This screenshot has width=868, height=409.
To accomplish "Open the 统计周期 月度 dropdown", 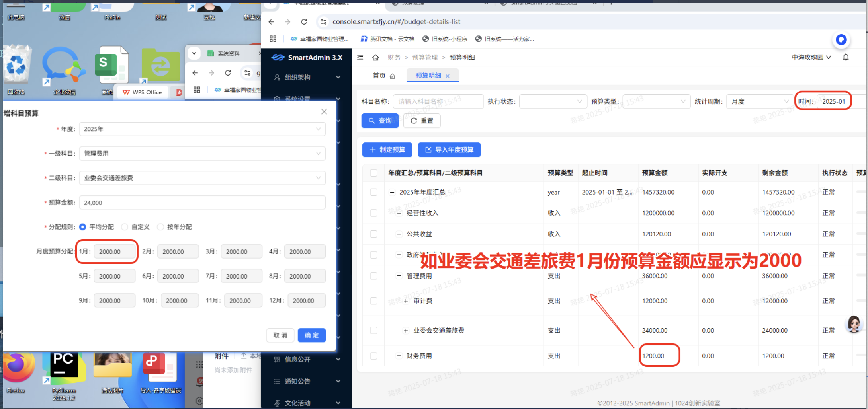I will [759, 101].
